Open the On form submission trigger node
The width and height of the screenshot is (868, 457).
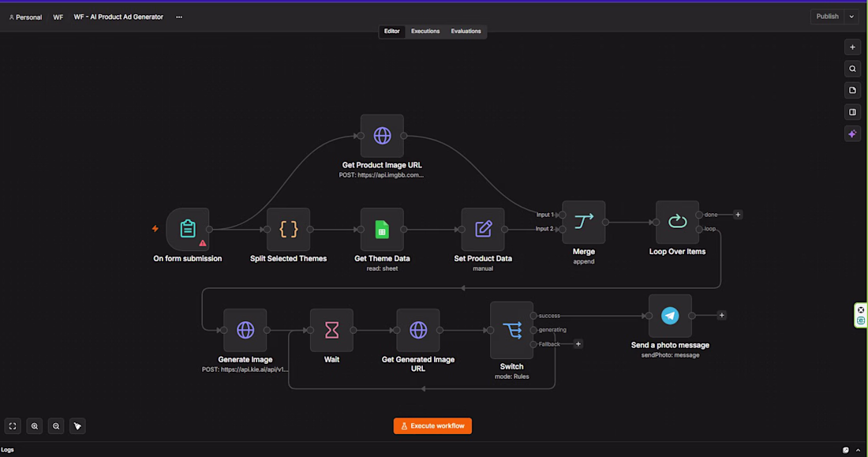tap(188, 230)
